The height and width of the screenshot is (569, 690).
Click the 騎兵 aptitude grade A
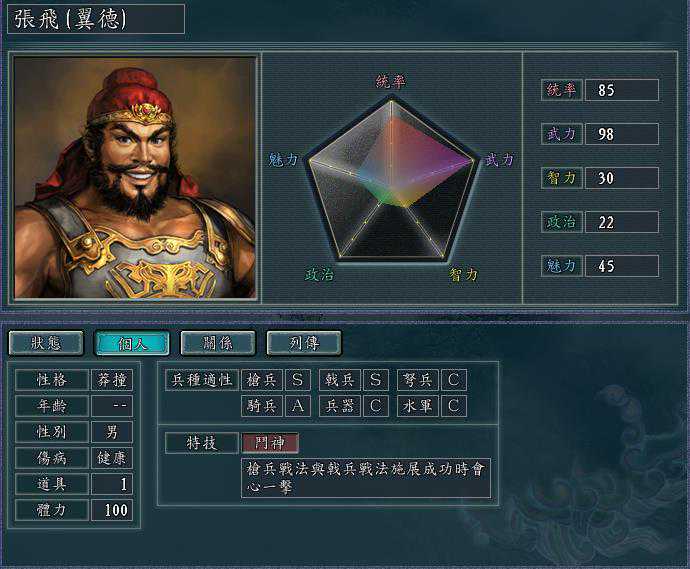298,406
